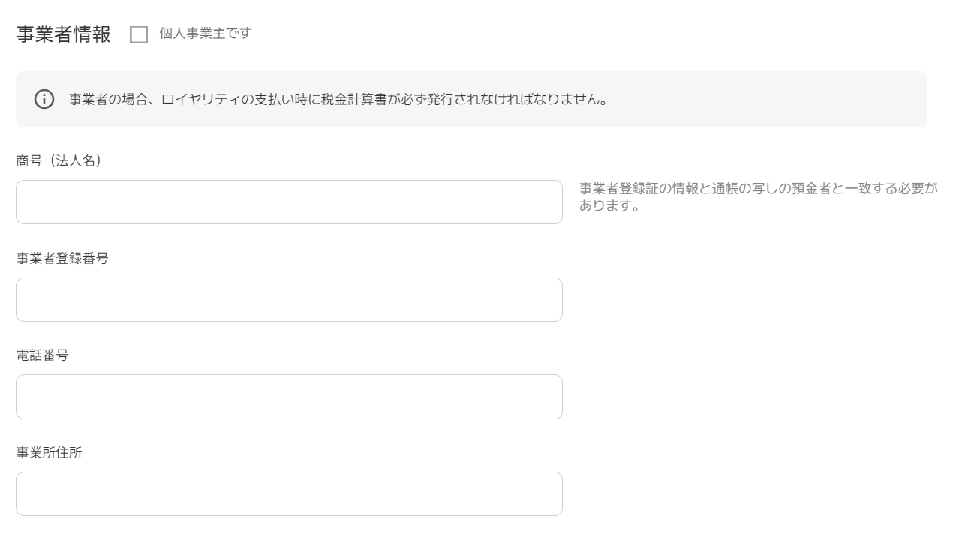Toggle the individual business owner checkbox
Screen dimensions: 980x543
[x=140, y=33]
